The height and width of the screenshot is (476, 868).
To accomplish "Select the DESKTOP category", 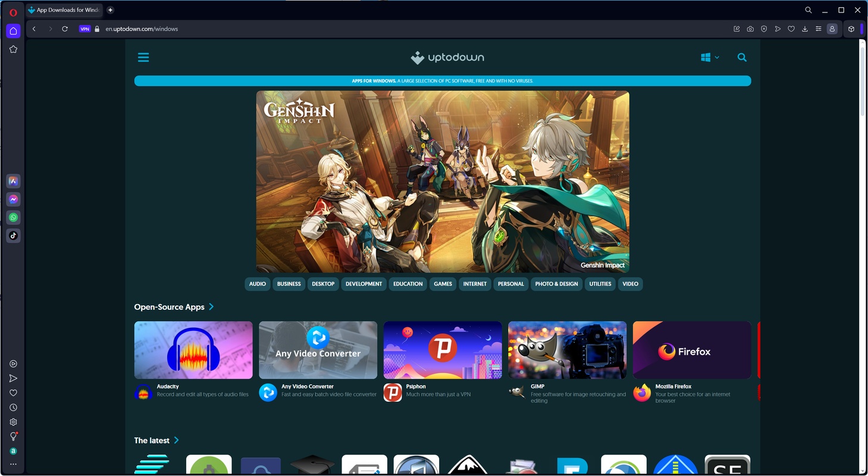I will (323, 284).
